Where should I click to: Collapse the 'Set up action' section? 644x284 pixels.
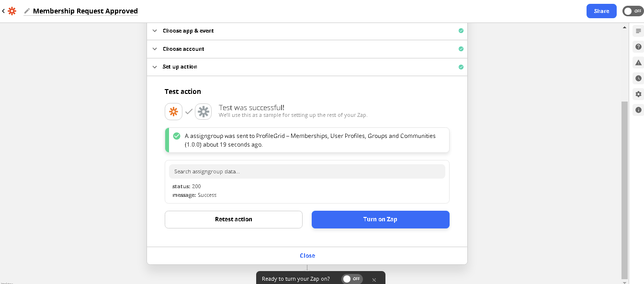click(180, 67)
